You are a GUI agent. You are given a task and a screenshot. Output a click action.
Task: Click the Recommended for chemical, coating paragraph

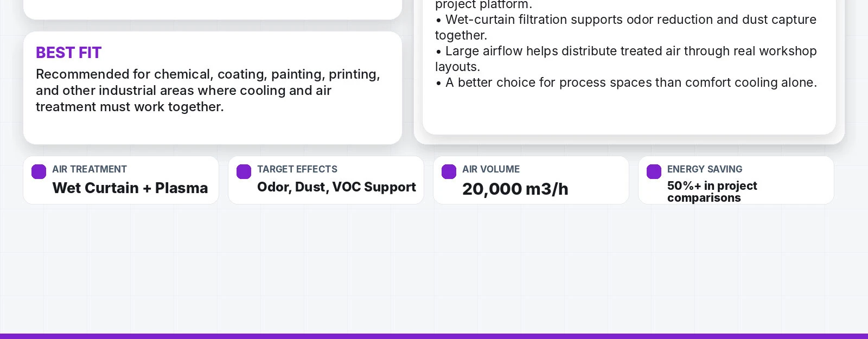(x=208, y=91)
